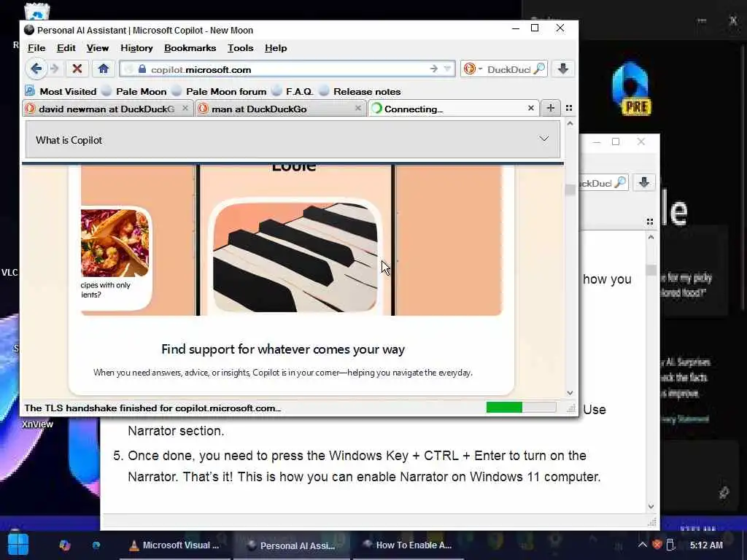Go back using the Back arrow button

click(36, 69)
